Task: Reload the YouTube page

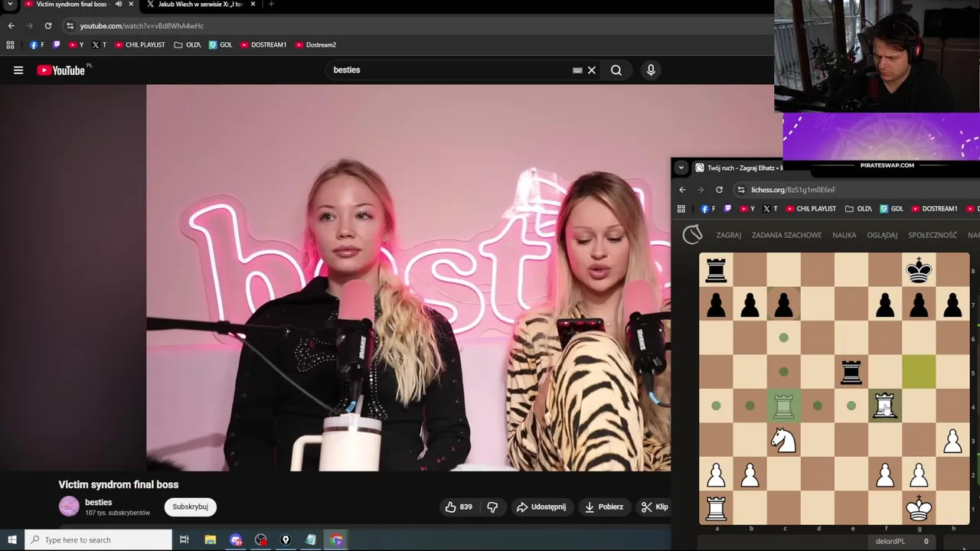Action: pyautogui.click(x=47, y=26)
